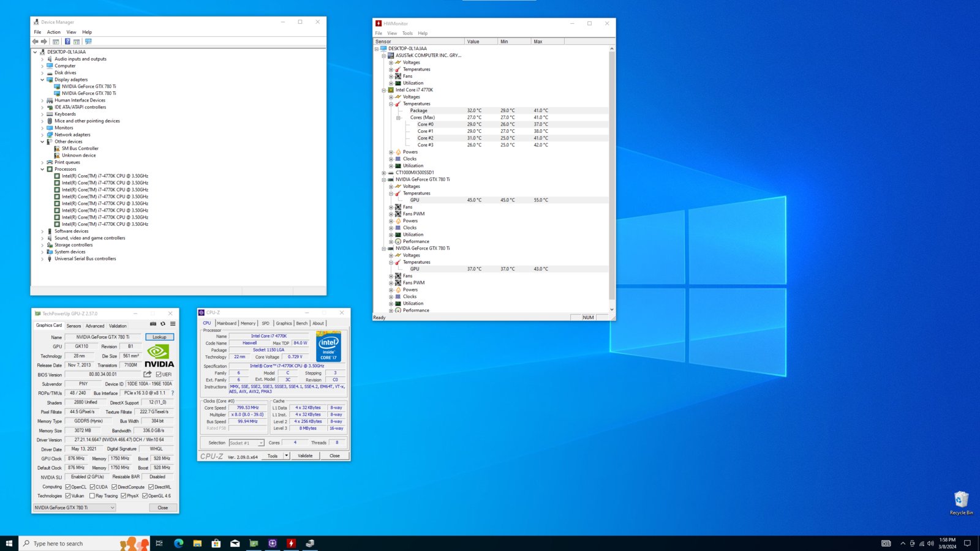
Task: Click the Intel Core i7 logo in CPU-Z
Action: [x=328, y=347]
